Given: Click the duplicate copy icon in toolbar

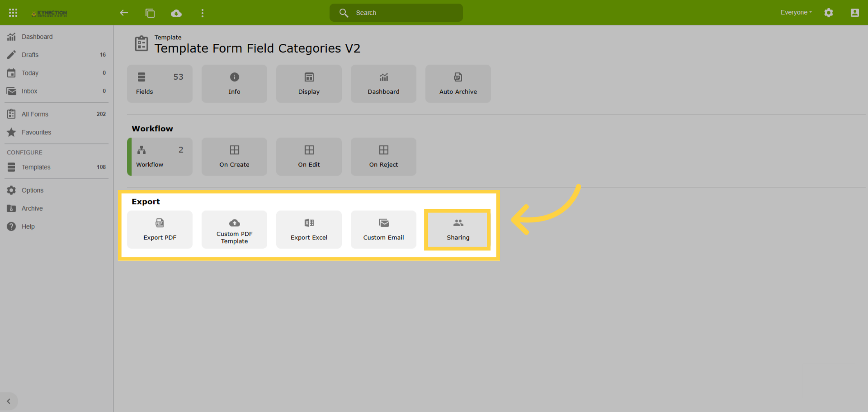Looking at the screenshot, I should coord(150,13).
